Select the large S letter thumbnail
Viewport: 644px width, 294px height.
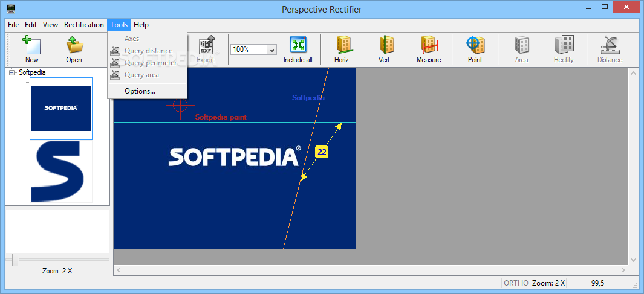61,171
